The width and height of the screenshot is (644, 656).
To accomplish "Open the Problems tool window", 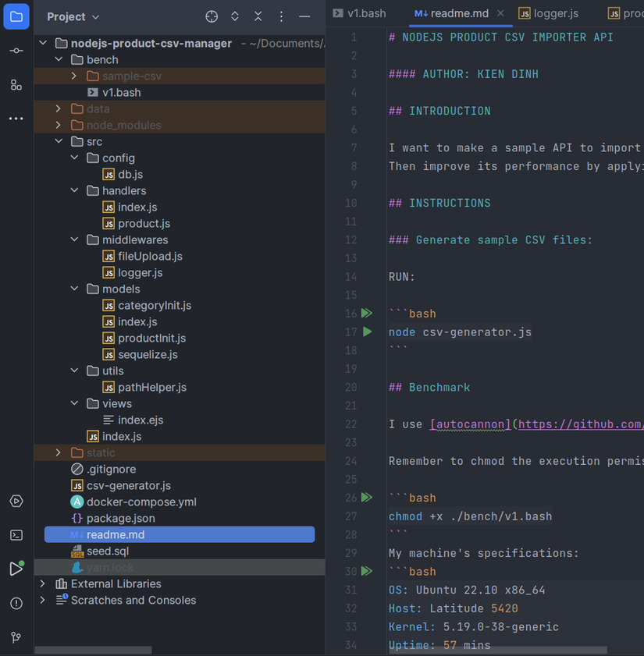I will [x=16, y=601].
